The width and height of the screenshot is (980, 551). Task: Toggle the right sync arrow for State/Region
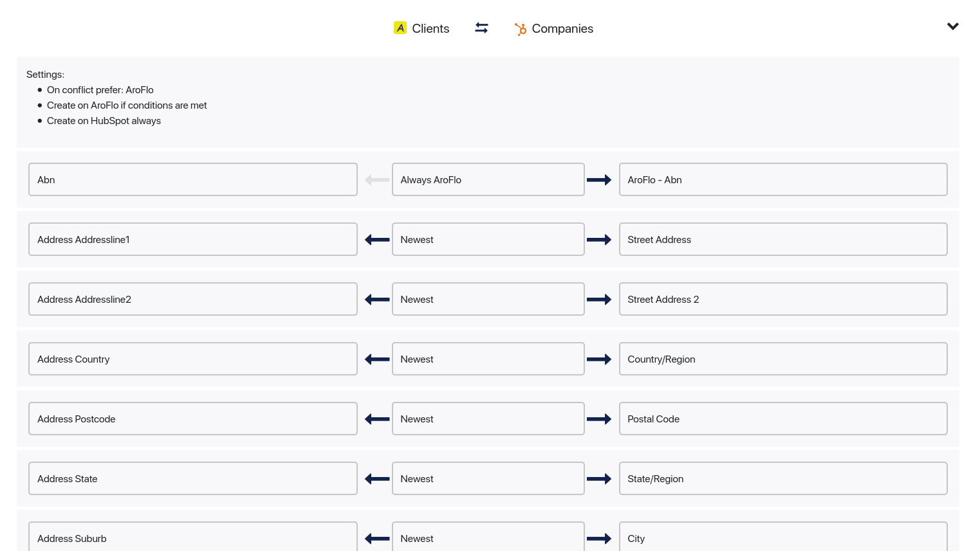[600, 478]
